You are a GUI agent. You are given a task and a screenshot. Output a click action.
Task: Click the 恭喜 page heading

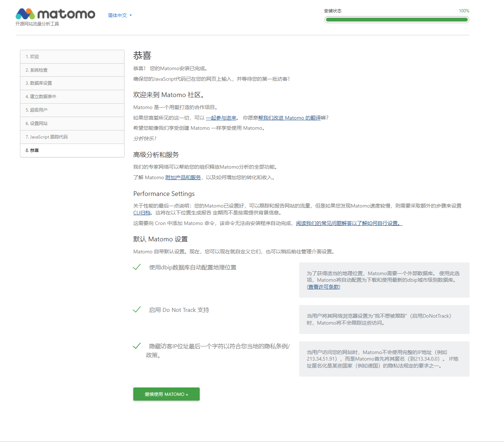click(142, 56)
